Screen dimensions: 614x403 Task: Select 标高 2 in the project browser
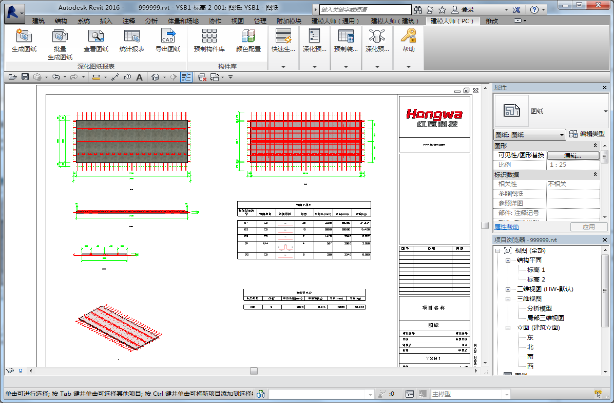coord(536,280)
